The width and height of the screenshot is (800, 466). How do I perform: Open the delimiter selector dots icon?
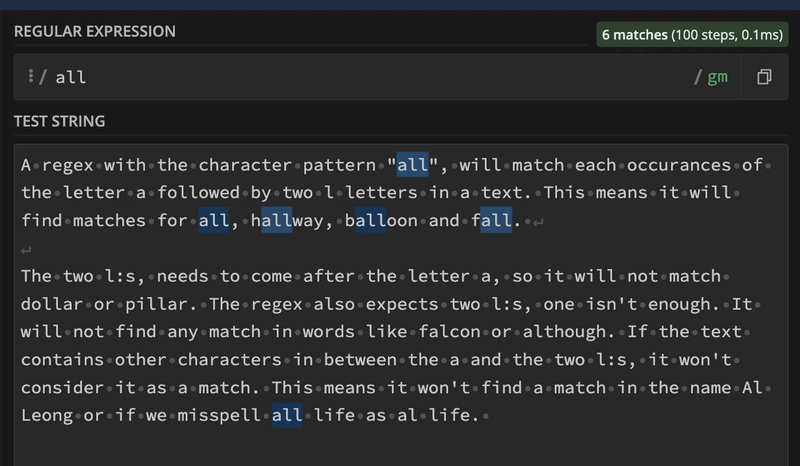click(x=32, y=77)
